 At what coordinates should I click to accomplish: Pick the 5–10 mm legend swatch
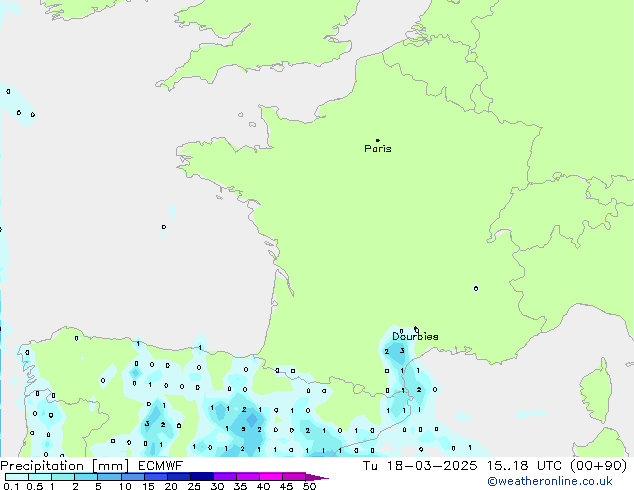tap(109, 477)
